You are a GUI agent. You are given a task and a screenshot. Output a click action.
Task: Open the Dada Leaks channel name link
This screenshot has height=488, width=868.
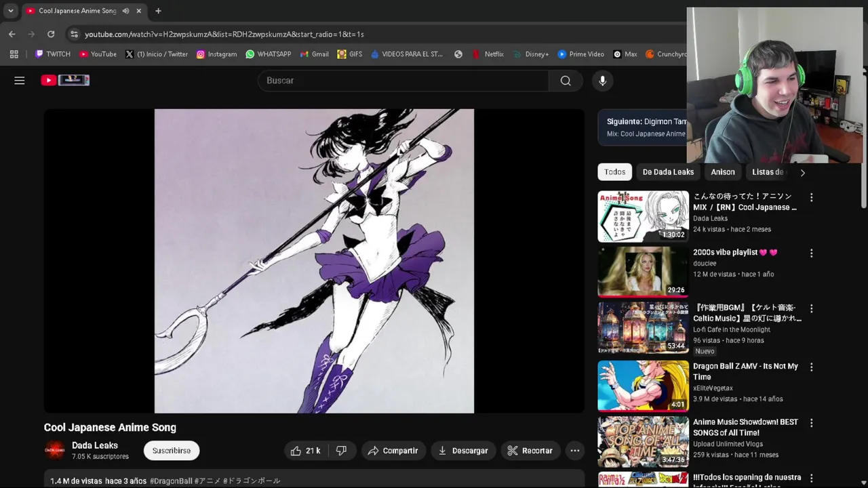(x=95, y=445)
